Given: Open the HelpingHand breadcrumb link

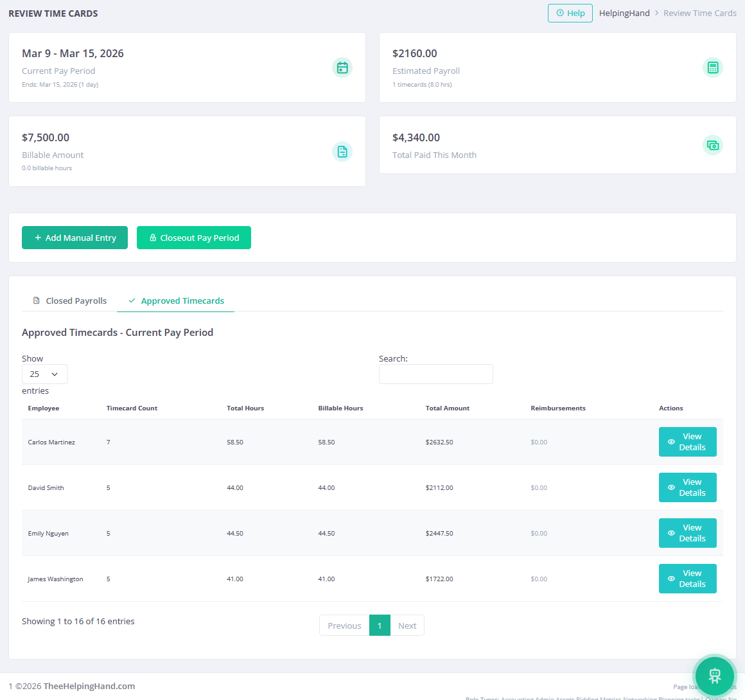Looking at the screenshot, I should coord(624,13).
